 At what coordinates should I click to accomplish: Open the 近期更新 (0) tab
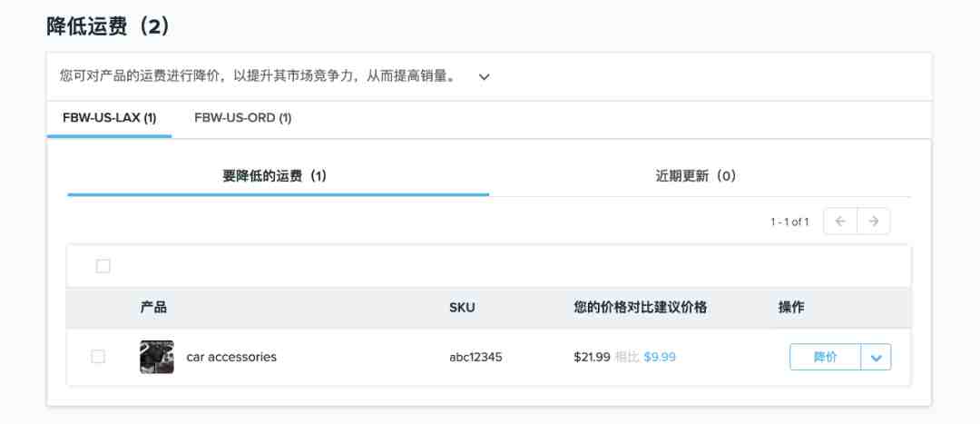pyautogui.click(x=696, y=176)
